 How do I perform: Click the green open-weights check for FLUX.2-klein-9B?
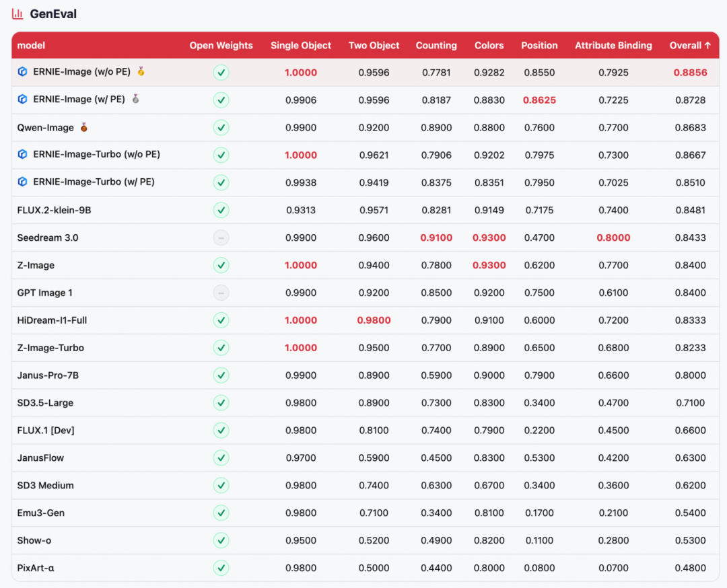(221, 210)
